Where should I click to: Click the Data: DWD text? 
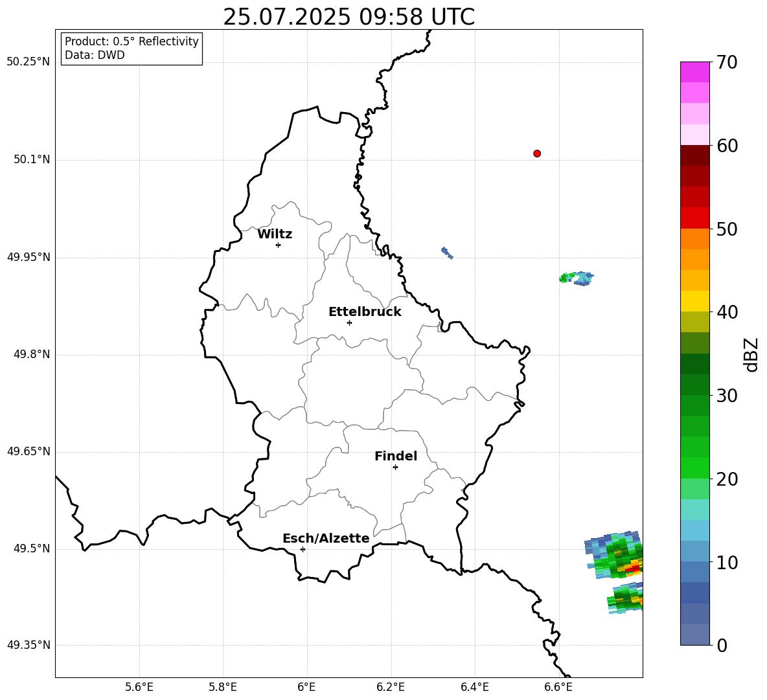coord(95,55)
